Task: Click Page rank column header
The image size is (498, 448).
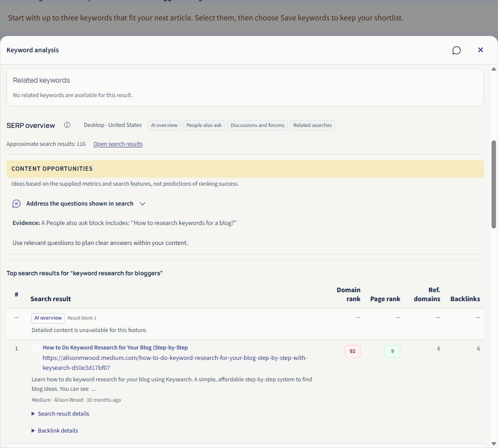Action: pyautogui.click(x=385, y=299)
